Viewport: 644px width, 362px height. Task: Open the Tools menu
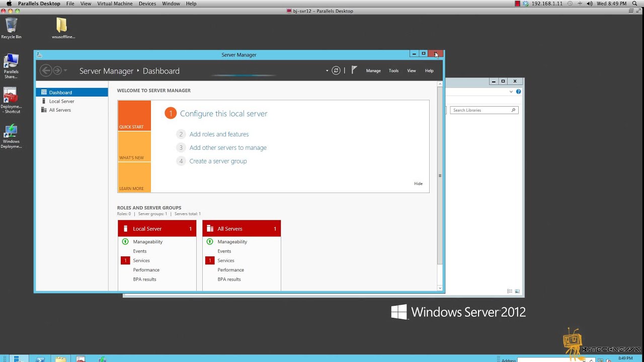click(393, 71)
